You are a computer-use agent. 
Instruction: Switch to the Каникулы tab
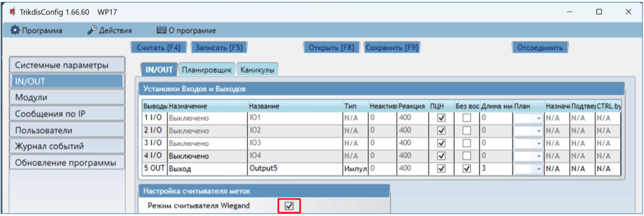[x=258, y=70]
